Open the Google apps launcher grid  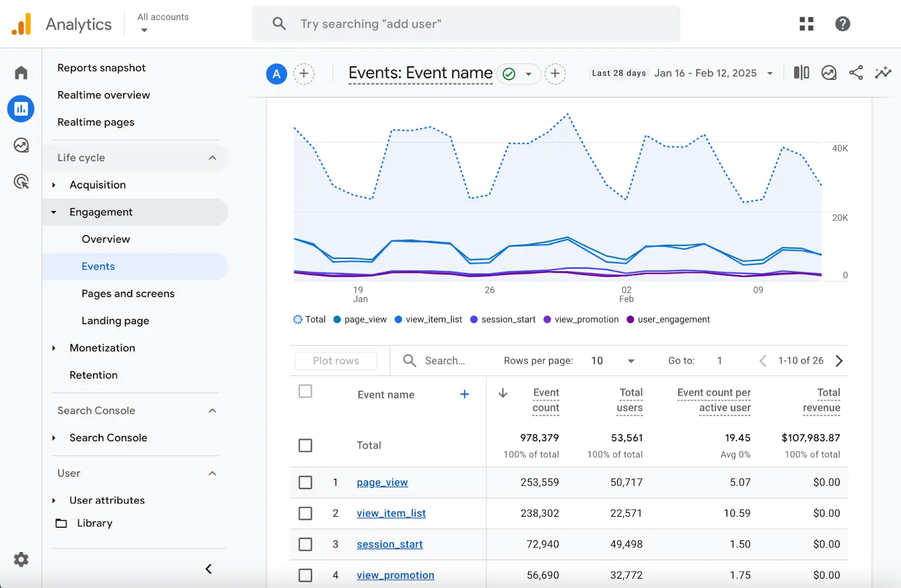[806, 24]
